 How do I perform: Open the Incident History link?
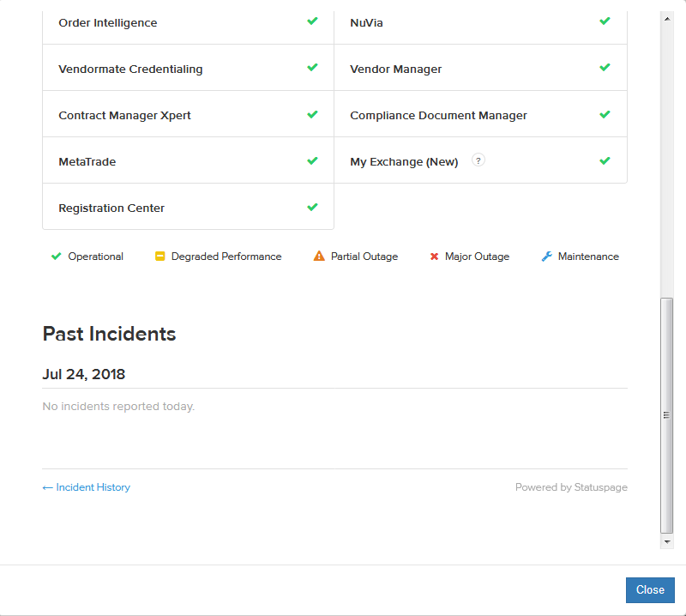coord(87,487)
